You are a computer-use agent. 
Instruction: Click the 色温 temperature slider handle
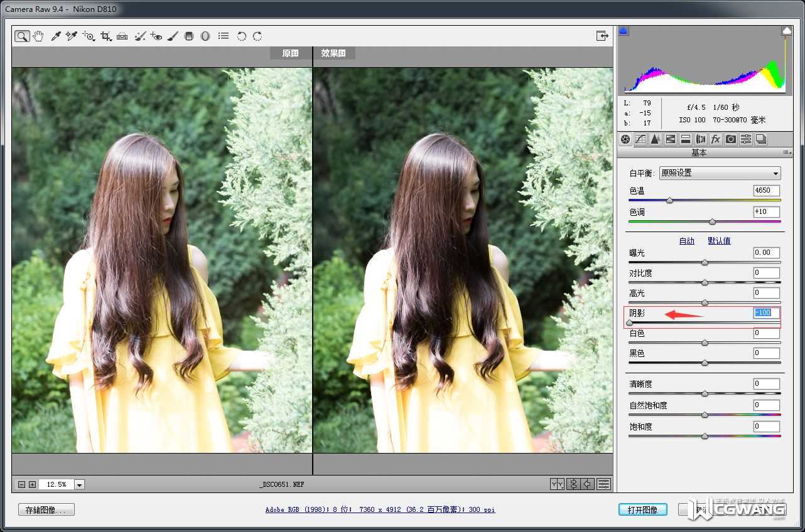tap(669, 200)
